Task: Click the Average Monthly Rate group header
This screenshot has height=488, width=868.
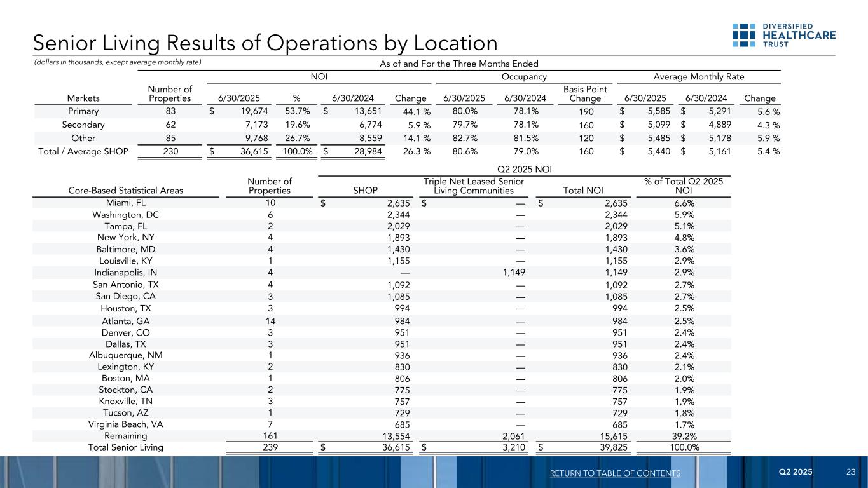Action: click(x=699, y=77)
